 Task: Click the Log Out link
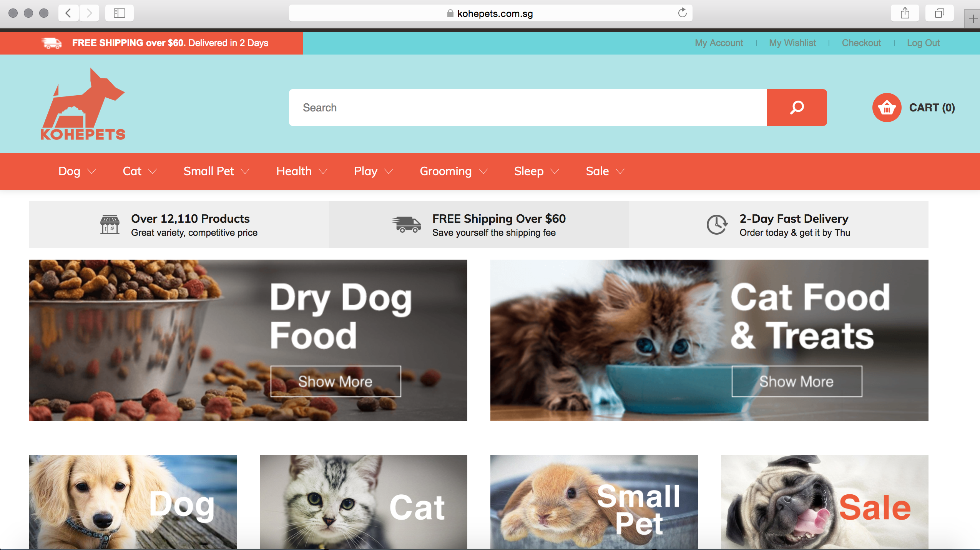(x=923, y=43)
